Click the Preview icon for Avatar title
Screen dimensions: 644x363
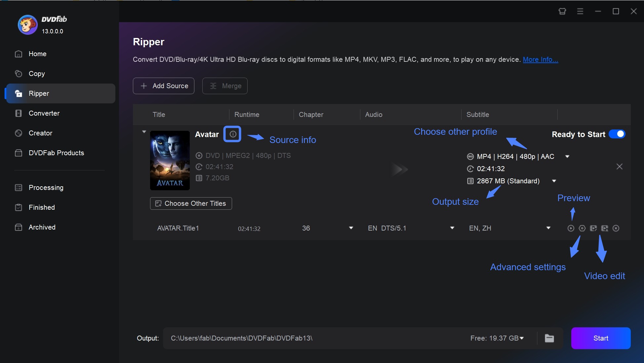(x=570, y=228)
